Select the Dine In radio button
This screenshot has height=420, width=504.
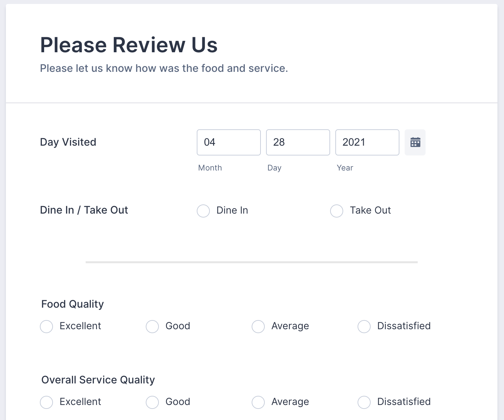click(x=203, y=211)
